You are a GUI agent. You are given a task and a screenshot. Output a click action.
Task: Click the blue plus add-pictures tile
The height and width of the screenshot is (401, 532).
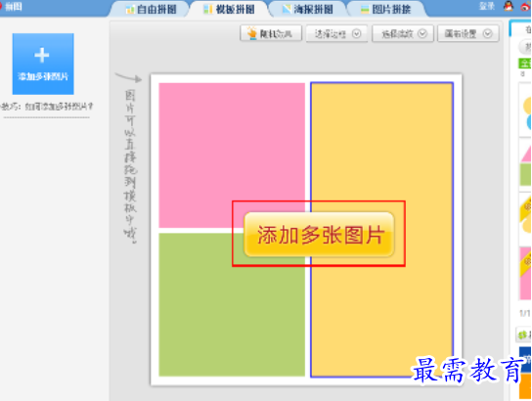pos(43,64)
